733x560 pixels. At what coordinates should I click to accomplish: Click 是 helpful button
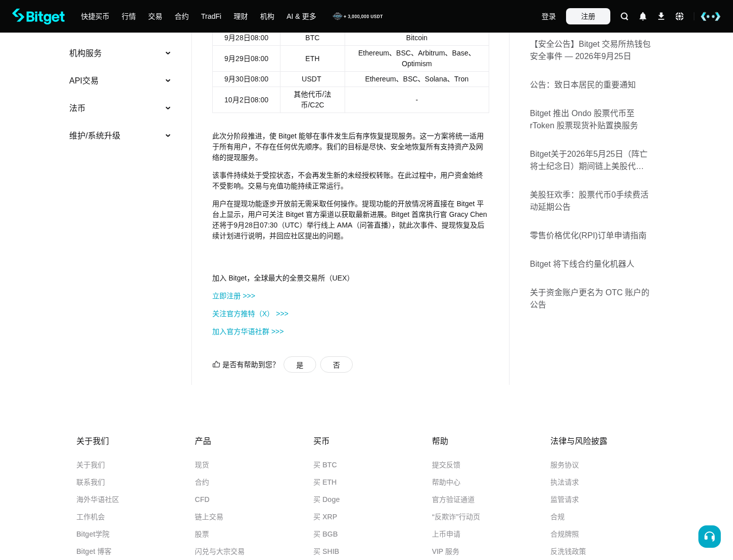point(300,365)
